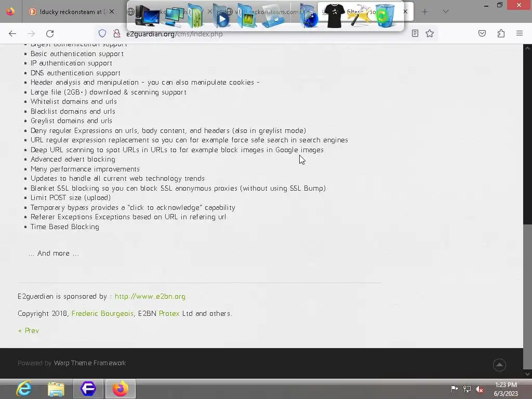Viewport: 532px width, 399px height.
Task: Switch to the ducky reckonsteam tab
Action: pos(72,12)
